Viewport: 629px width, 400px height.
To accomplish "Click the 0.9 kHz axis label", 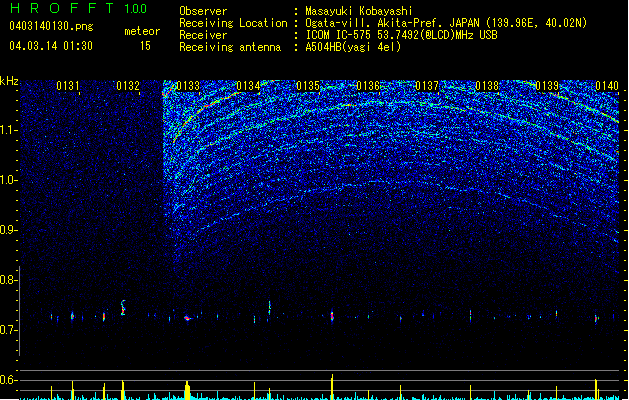I will (9, 230).
